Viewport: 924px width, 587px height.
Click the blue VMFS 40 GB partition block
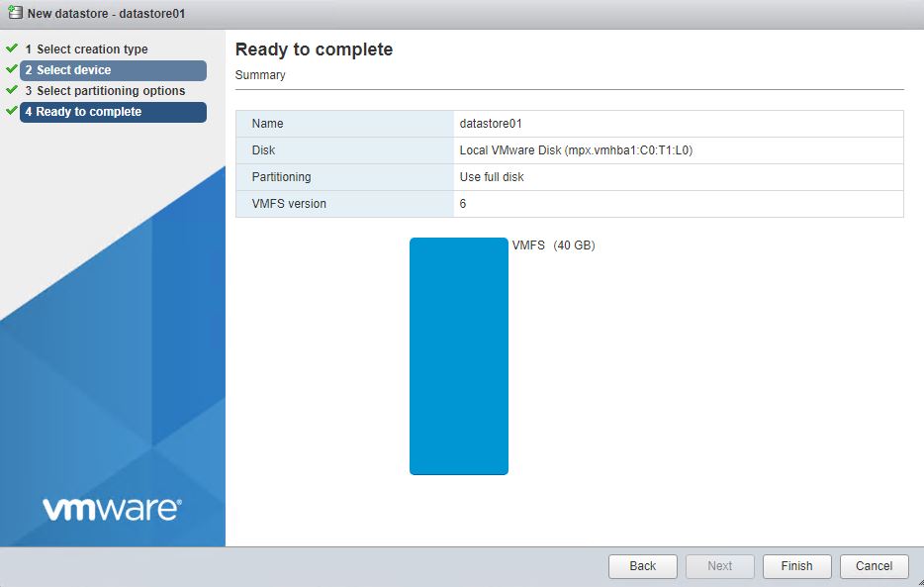click(x=459, y=354)
